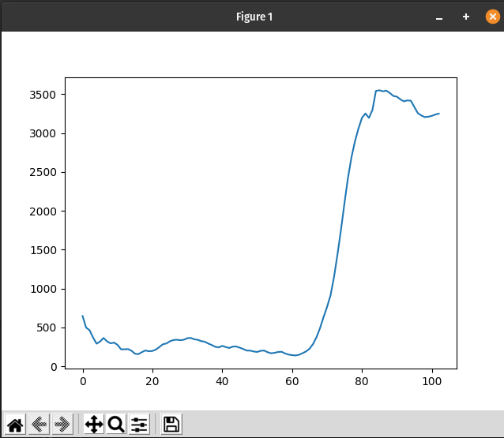Click the 3500 y-axis tick label
Viewport: 504px width, 438px height.
(x=43, y=95)
